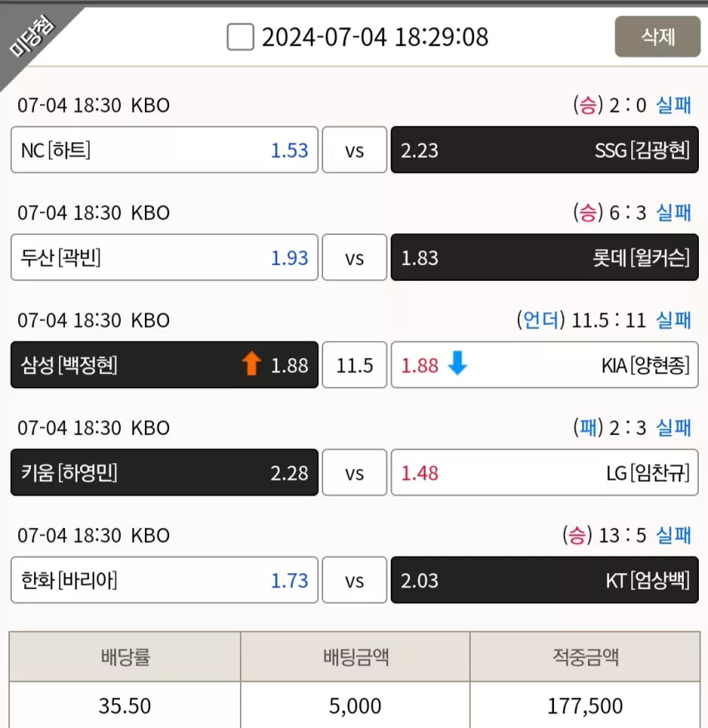
Task: Click the orange up arrow on 삼성 row
Action: [252, 363]
